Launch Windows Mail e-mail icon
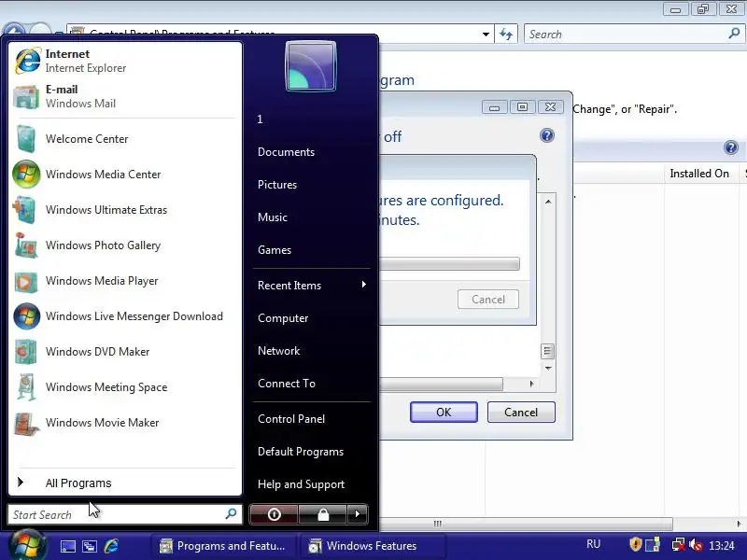747x560 pixels. tap(27, 97)
